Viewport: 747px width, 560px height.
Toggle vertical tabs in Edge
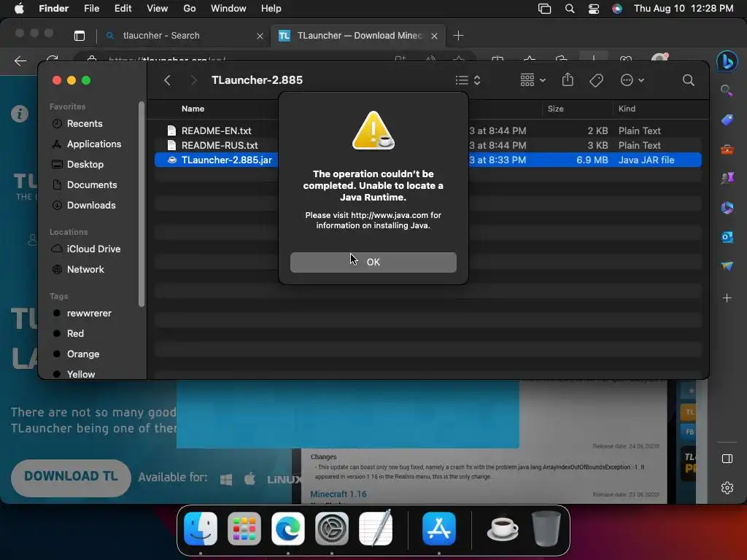click(x=79, y=36)
